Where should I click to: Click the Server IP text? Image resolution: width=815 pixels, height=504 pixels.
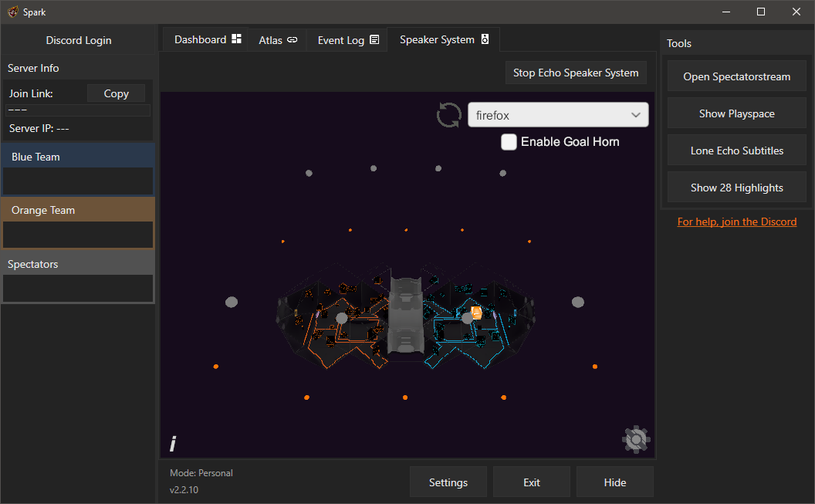[x=39, y=128]
